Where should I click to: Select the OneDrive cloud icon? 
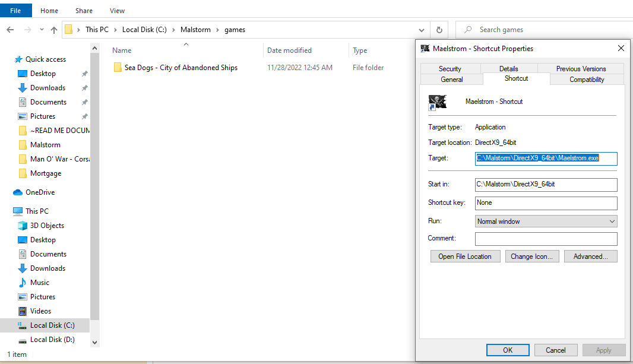(x=18, y=192)
